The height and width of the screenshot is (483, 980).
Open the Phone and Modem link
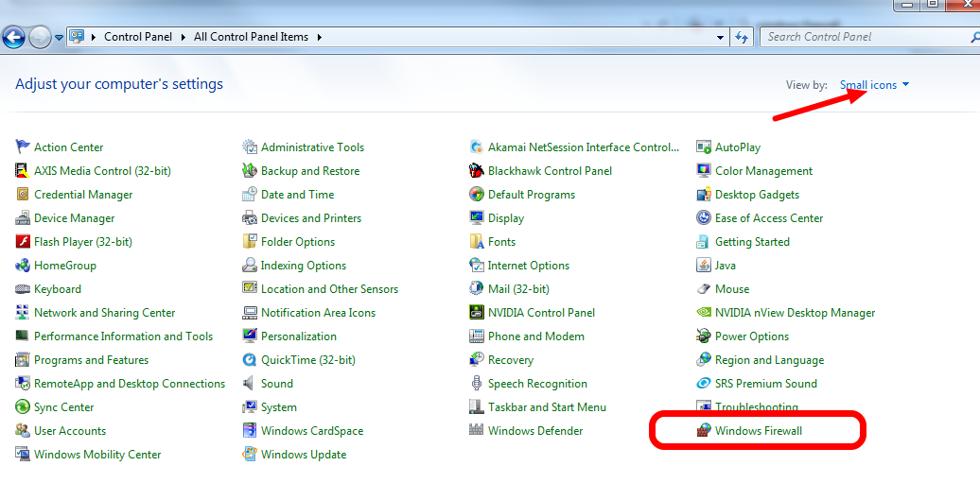(x=536, y=336)
